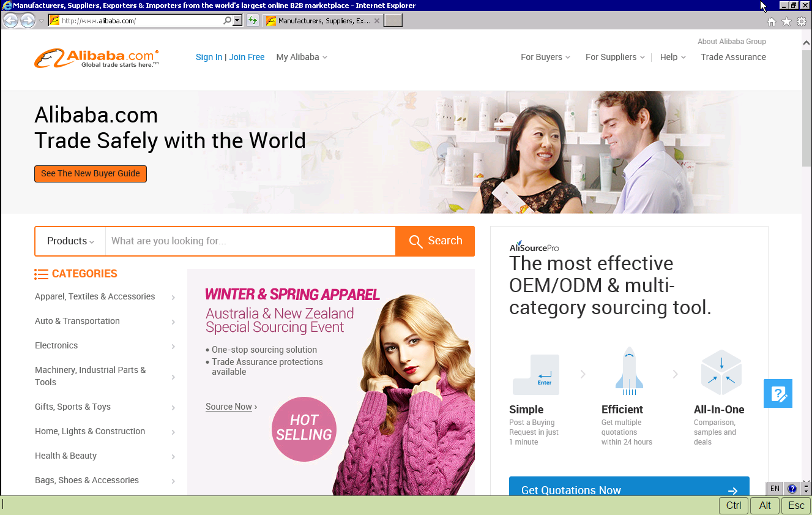The height and width of the screenshot is (515, 812).
Task: Click the Source Now link in banner
Action: 229,407
